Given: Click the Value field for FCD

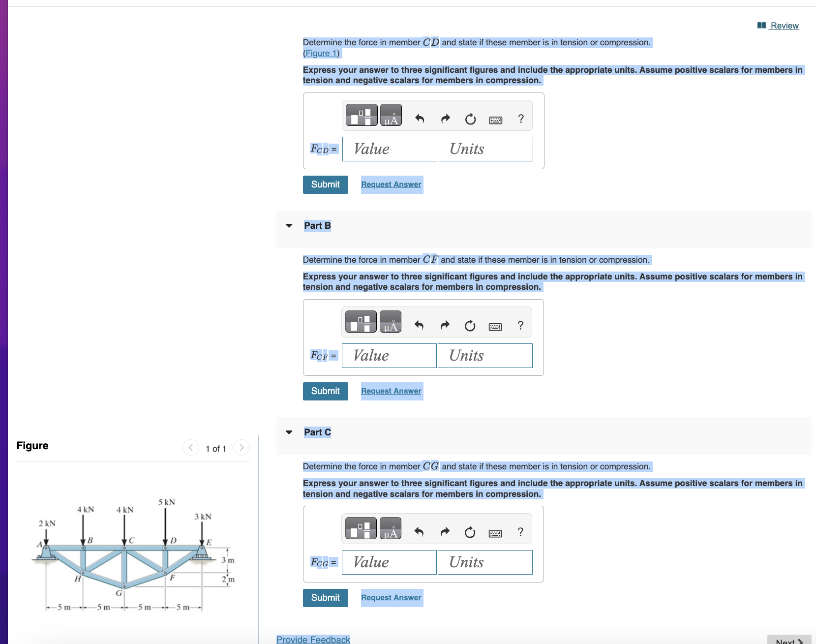Looking at the screenshot, I should [x=389, y=149].
